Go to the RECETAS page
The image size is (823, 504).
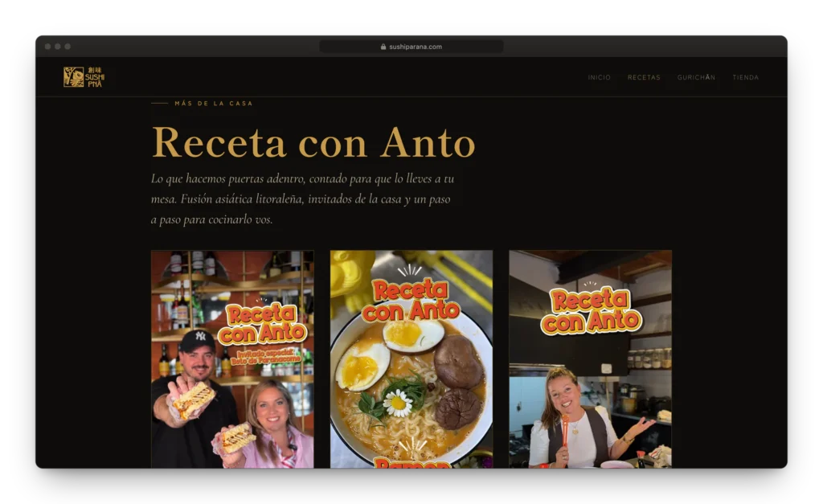click(644, 77)
